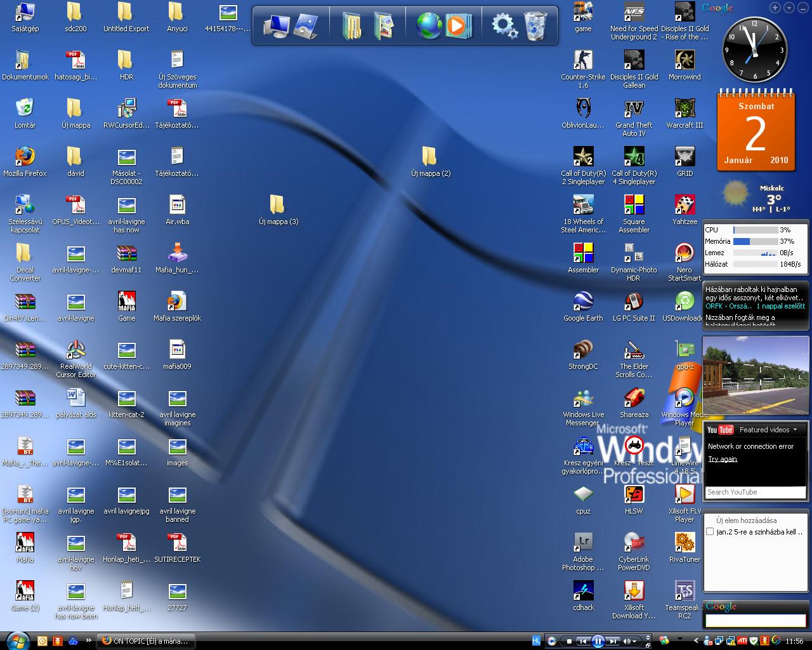This screenshot has height=650, width=812.
Task: Select the Google Earth desktop icon
Action: pyautogui.click(x=583, y=307)
